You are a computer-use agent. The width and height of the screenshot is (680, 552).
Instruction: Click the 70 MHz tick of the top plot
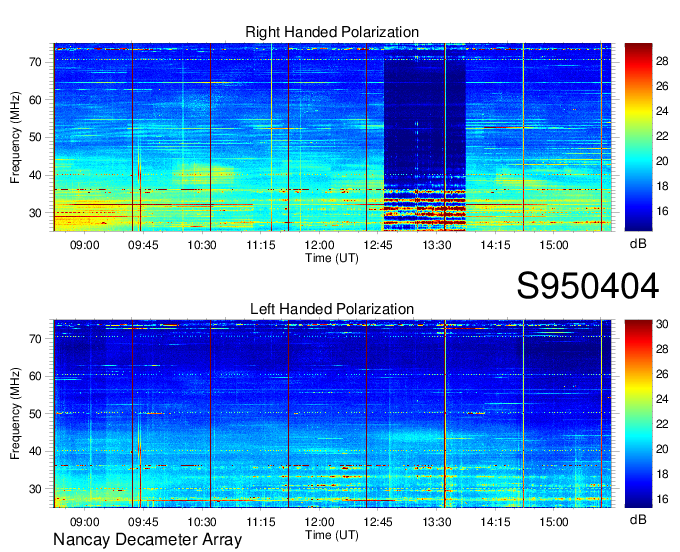(36, 62)
